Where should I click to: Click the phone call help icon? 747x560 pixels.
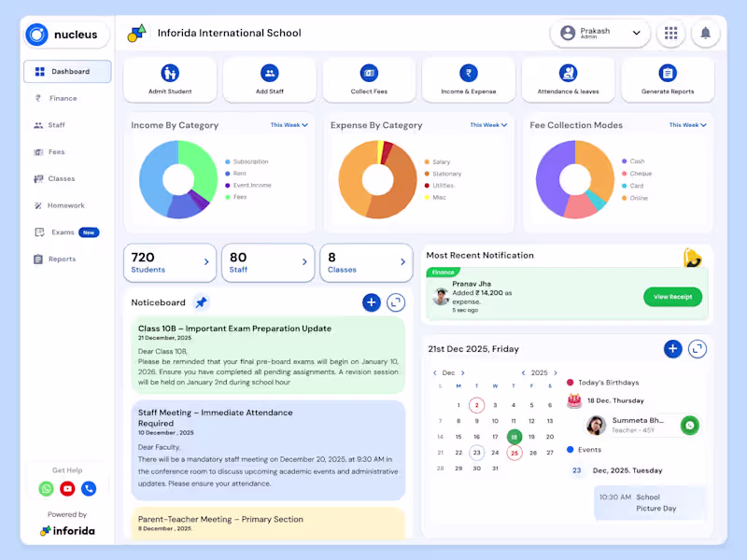89,488
